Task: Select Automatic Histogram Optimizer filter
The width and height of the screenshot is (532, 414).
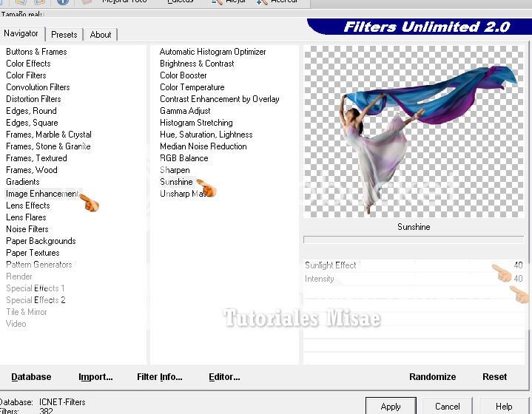Action: [212, 52]
